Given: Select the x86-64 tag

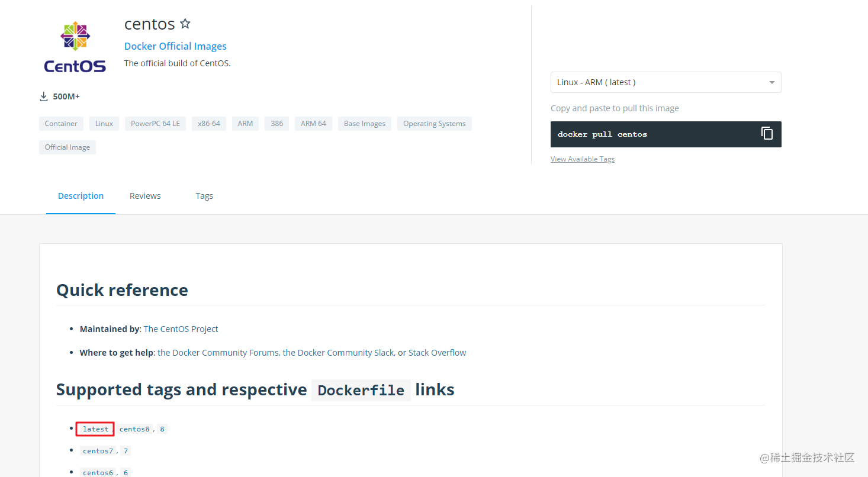Looking at the screenshot, I should (209, 124).
